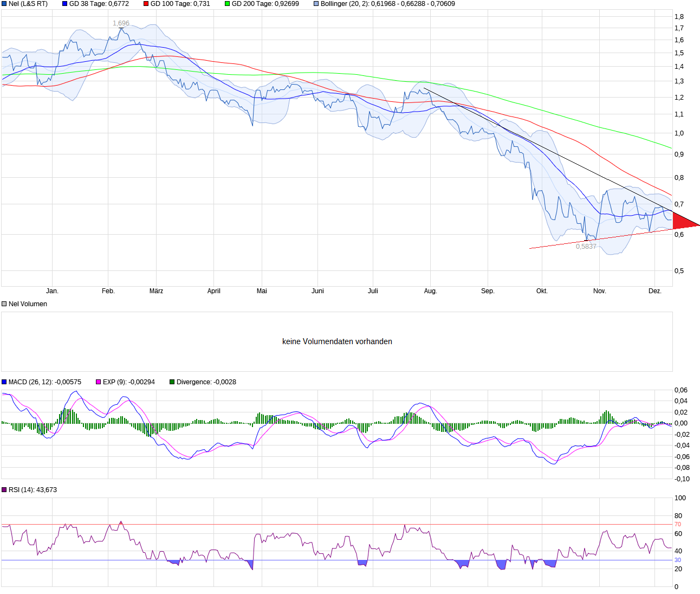Select the 'Divergence: -0,0028' label
Image resolution: width=700 pixels, height=594 pixels.
tap(206, 382)
